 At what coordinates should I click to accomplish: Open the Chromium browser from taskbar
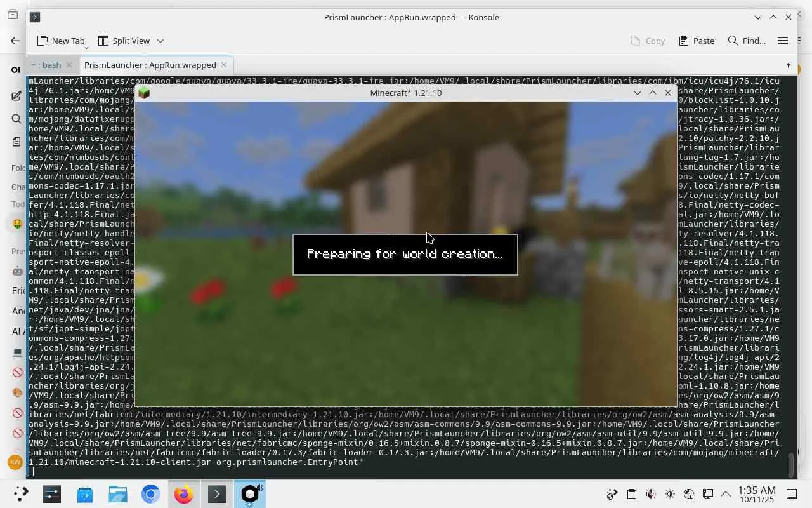tap(151, 494)
